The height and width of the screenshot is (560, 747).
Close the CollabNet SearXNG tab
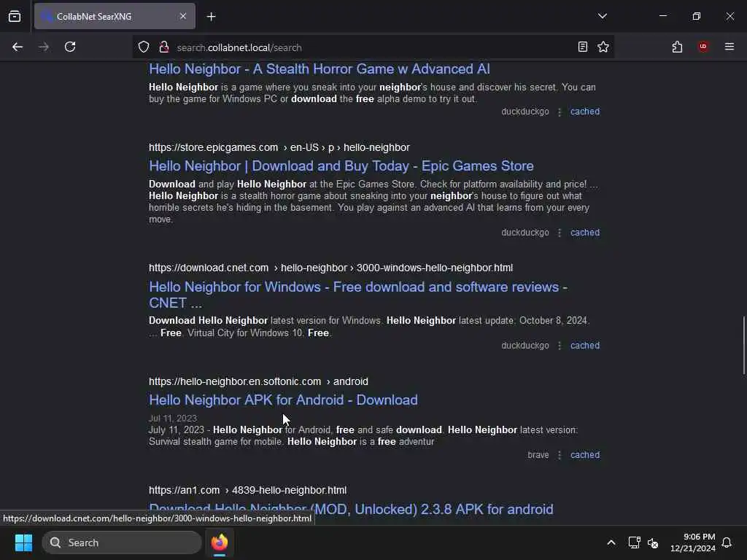[x=183, y=16]
